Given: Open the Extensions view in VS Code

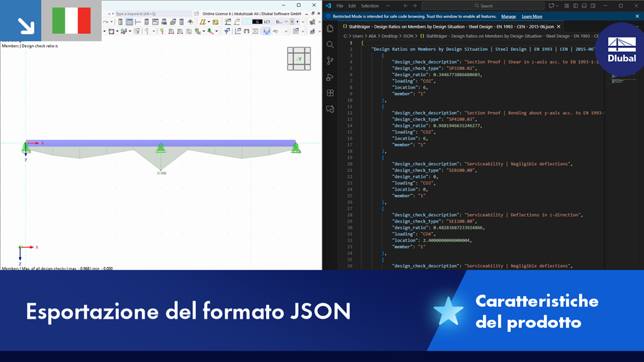Looking at the screenshot, I should click(330, 93).
